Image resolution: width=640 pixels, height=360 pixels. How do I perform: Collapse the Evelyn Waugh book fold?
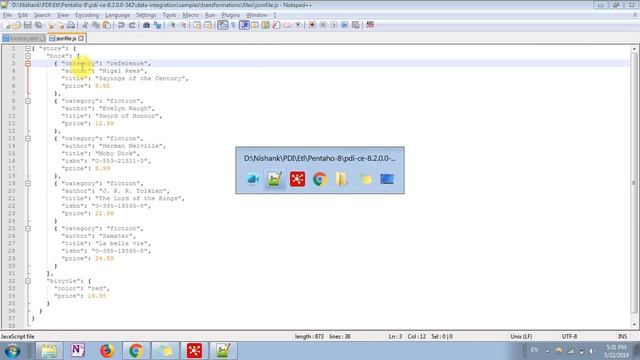click(28, 101)
